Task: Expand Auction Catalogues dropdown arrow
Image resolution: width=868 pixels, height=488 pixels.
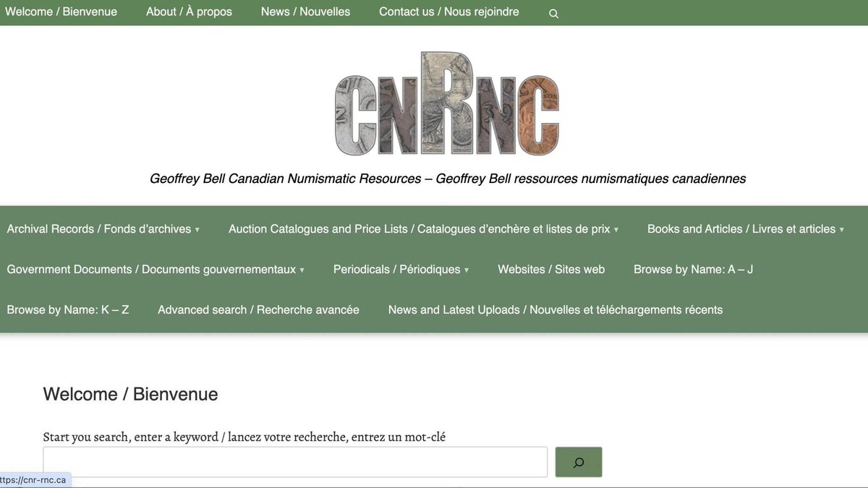Action: point(616,230)
